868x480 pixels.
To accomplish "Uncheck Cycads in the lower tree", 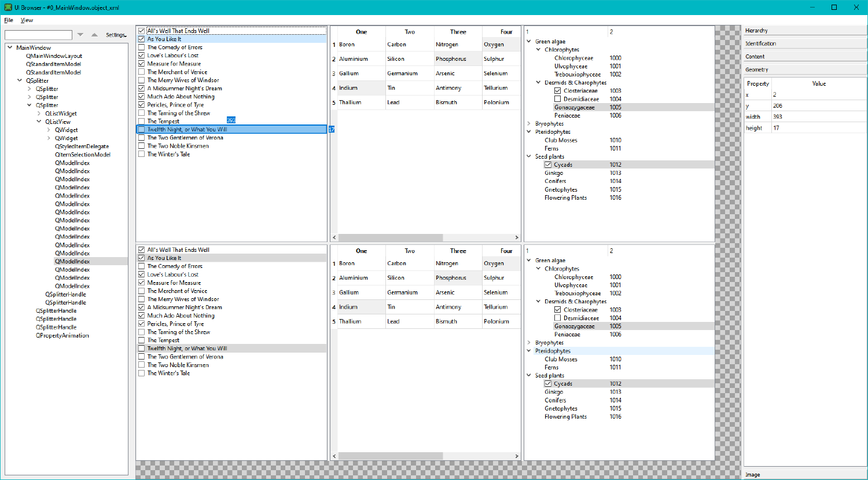I will tap(548, 384).
